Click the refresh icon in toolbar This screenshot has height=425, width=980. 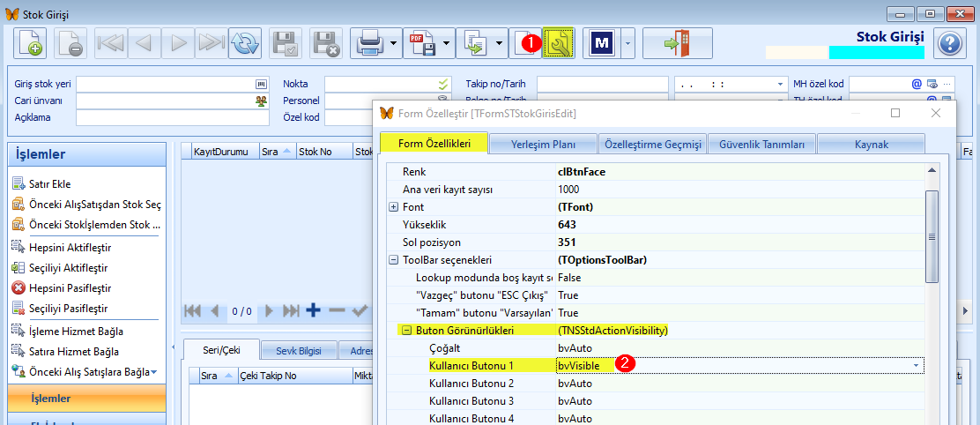coord(244,43)
